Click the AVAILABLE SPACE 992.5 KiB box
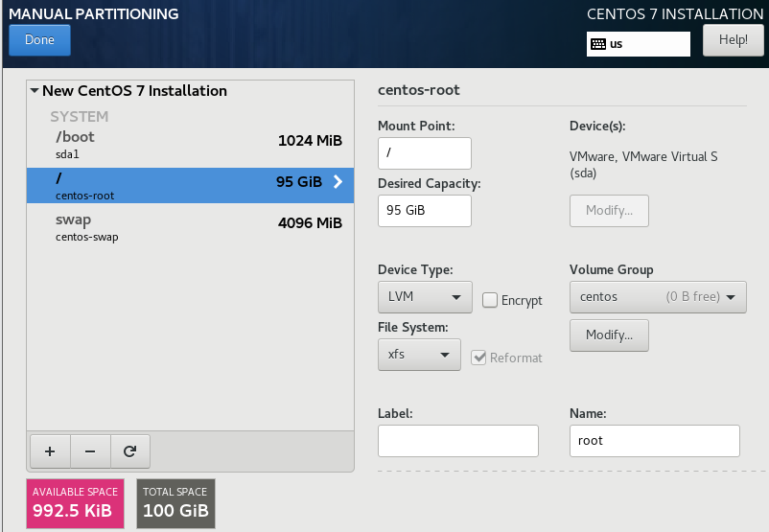The image size is (769, 532). [75, 503]
